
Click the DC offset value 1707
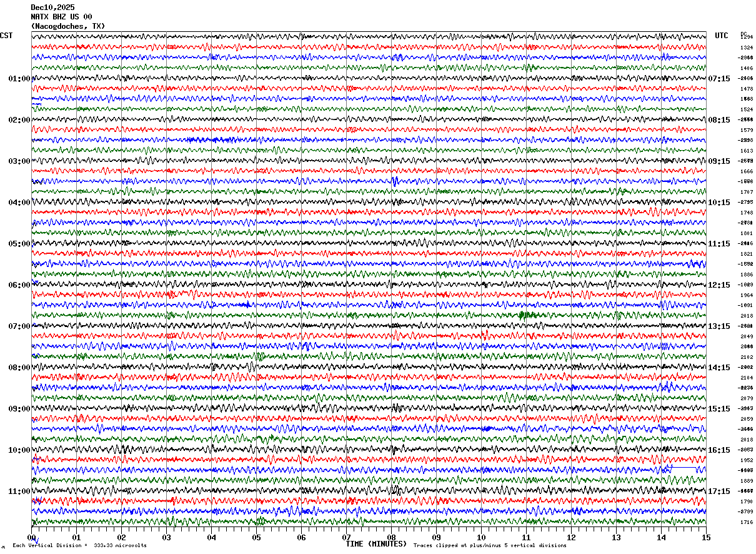[747, 192]
